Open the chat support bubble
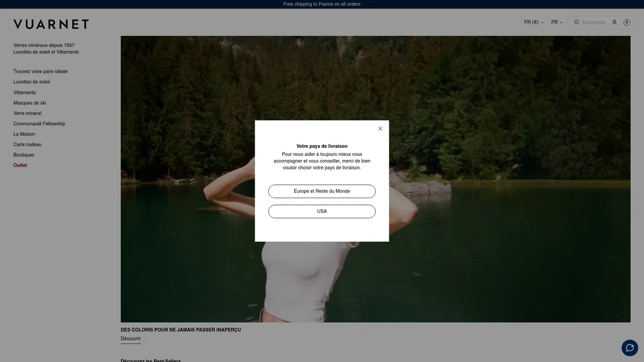The width and height of the screenshot is (644, 362). (630, 348)
